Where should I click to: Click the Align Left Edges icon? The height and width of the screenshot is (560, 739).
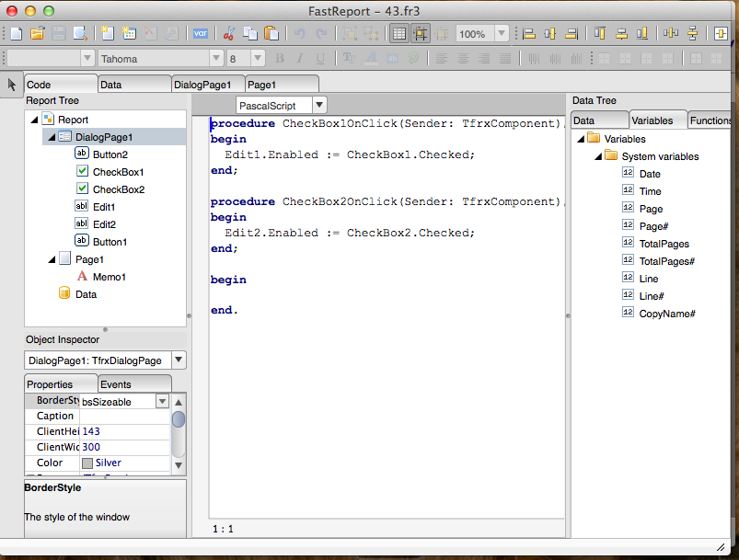[529, 34]
